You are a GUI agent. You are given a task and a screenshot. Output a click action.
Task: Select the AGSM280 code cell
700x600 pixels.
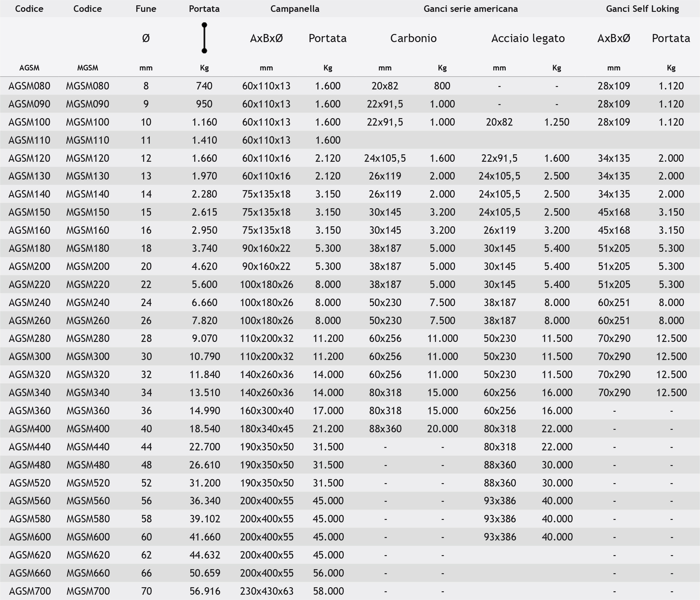point(29,338)
